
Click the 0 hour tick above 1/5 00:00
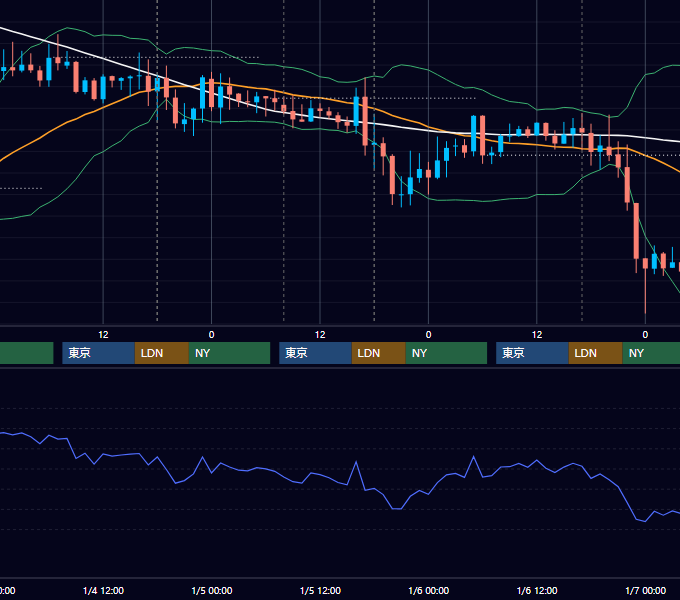coord(212,335)
